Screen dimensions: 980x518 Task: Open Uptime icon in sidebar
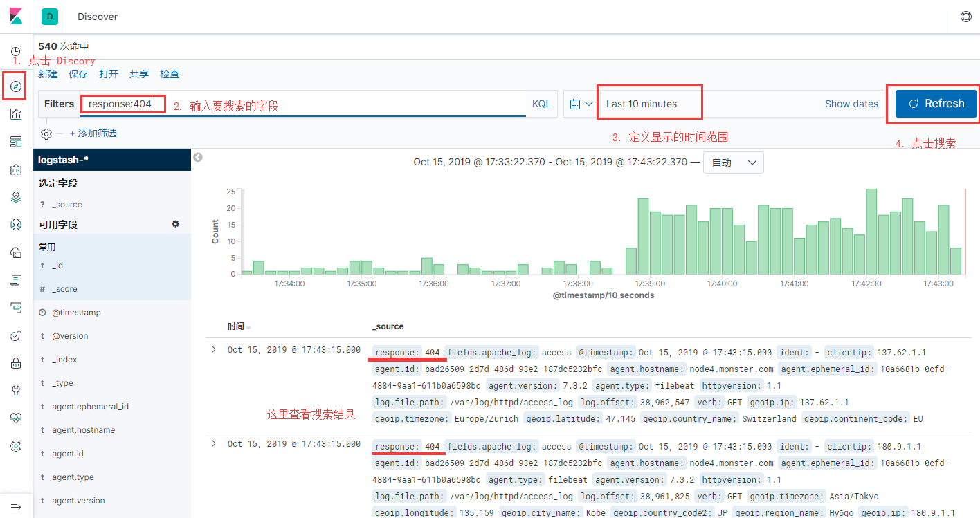(15, 335)
